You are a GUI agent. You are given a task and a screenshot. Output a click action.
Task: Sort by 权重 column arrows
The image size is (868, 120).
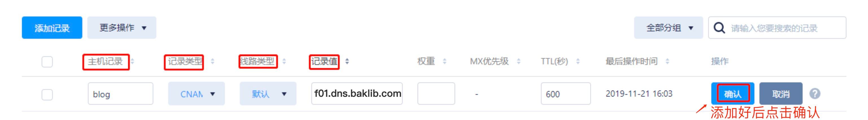click(444, 61)
